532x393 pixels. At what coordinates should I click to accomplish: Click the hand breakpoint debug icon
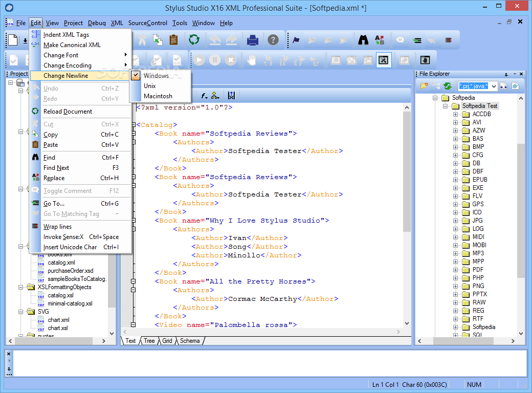(x=251, y=60)
